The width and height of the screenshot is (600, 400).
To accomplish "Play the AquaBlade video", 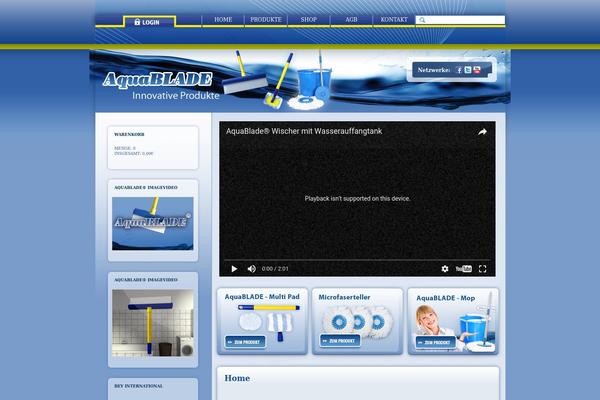I will pos(234,269).
